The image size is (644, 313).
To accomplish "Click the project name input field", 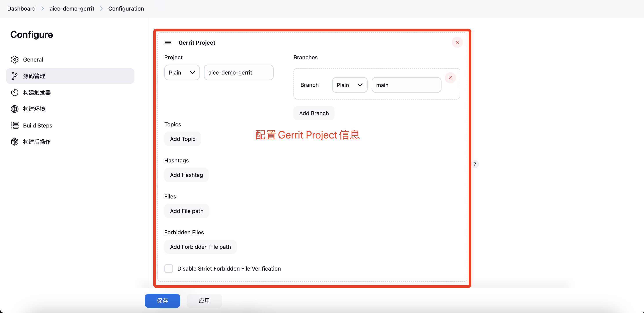I will [x=238, y=73].
